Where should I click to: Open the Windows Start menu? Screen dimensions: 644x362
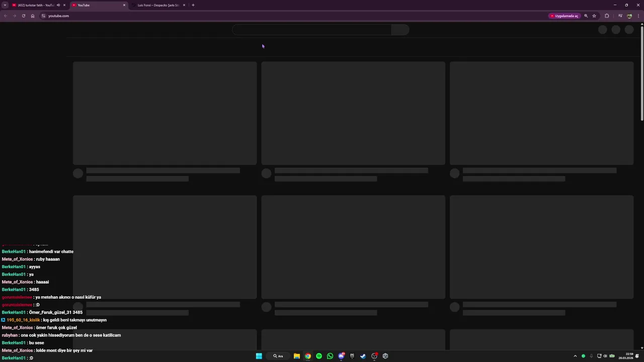[x=259, y=356]
